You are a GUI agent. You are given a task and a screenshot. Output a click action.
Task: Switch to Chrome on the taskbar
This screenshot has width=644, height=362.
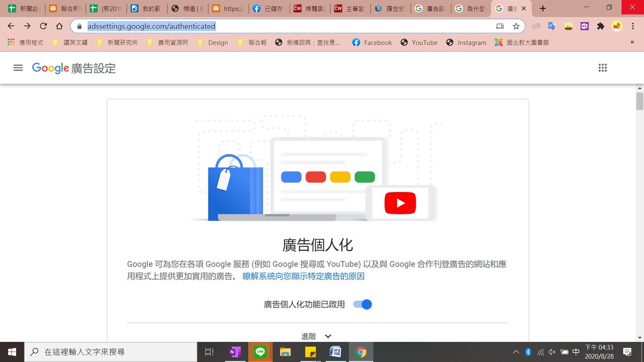(x=361, y=352)
